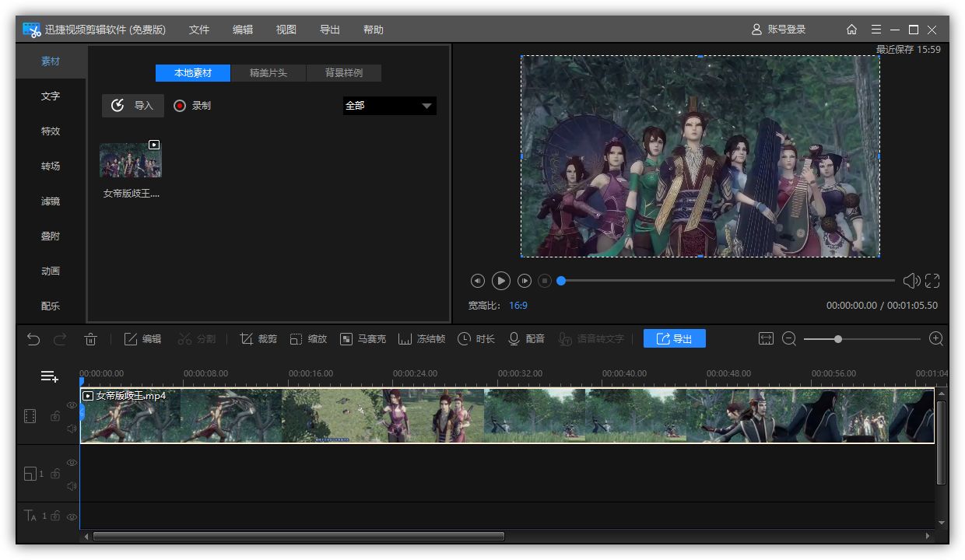
Task: Toggle overlay track 1 visibility eye
Action: click(72, 463)
